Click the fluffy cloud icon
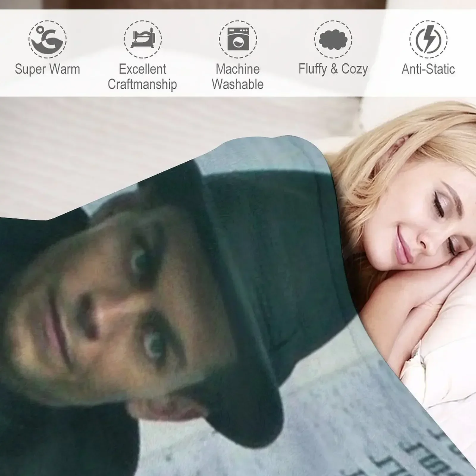 point(333,39)
